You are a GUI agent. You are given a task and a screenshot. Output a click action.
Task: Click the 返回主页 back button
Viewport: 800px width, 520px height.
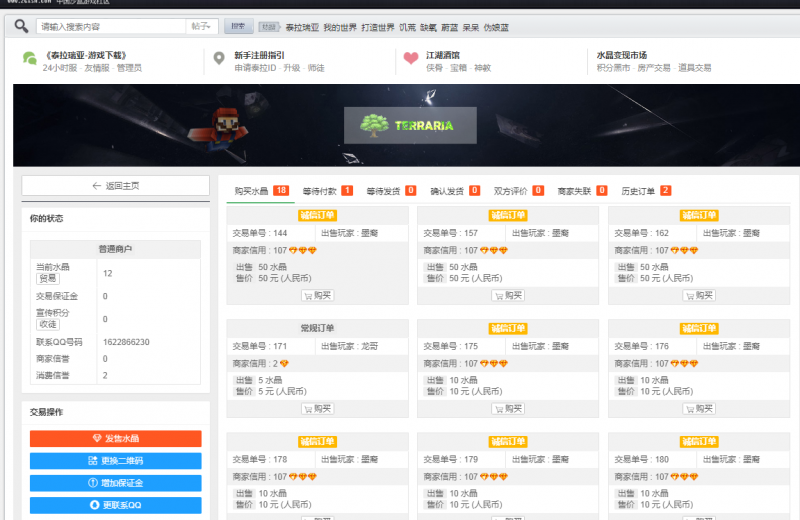coord(116,186)
